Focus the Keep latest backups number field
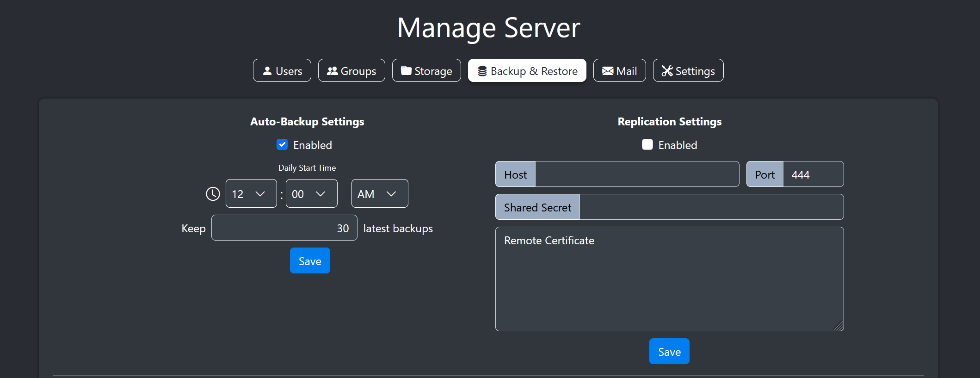This screenshot has width=980, height=378. tap(284, 228)
